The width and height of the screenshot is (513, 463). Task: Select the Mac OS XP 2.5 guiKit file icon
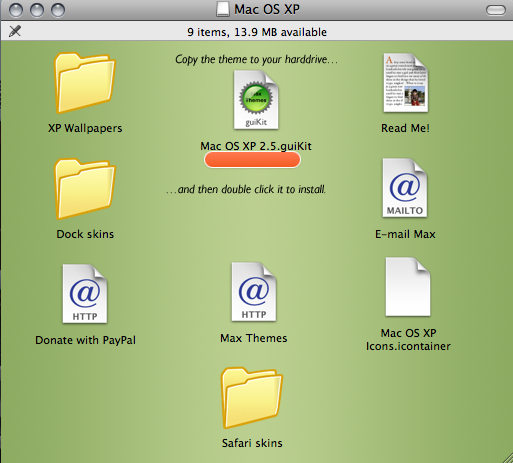tap(256, 100)
